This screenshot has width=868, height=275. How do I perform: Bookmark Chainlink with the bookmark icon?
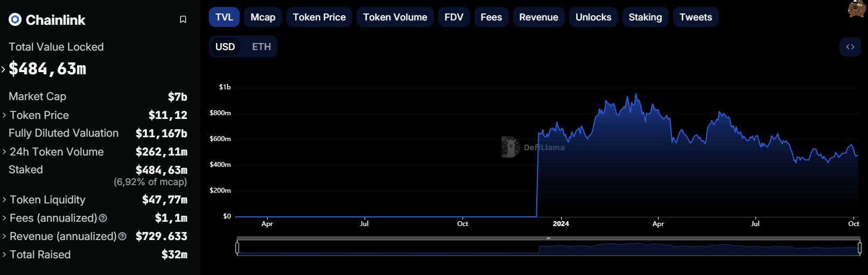point(183,19)
